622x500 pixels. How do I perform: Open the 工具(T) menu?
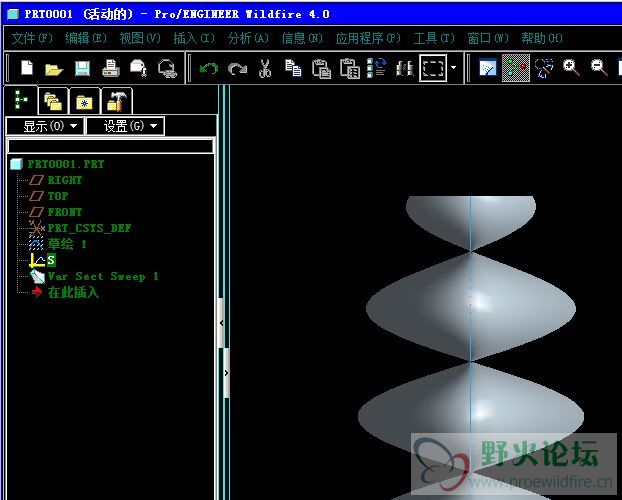(x=434, y=38)
